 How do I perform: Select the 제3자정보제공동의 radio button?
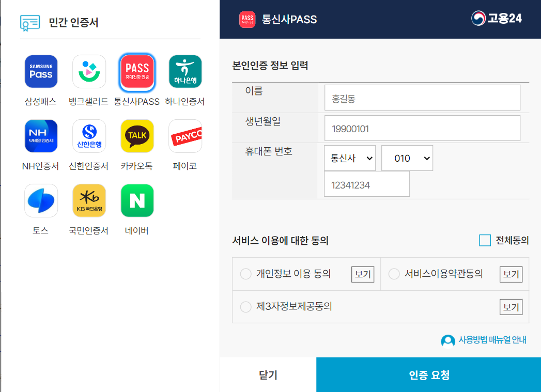pyautogui.click(x=245, y=307)
